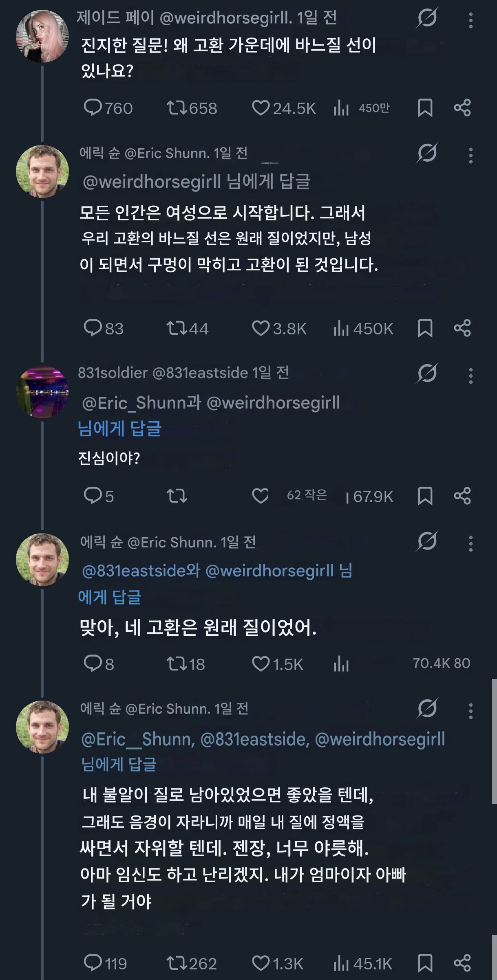
Task: Repost the last reply with 262 reposts
Action: click(177, 963)
